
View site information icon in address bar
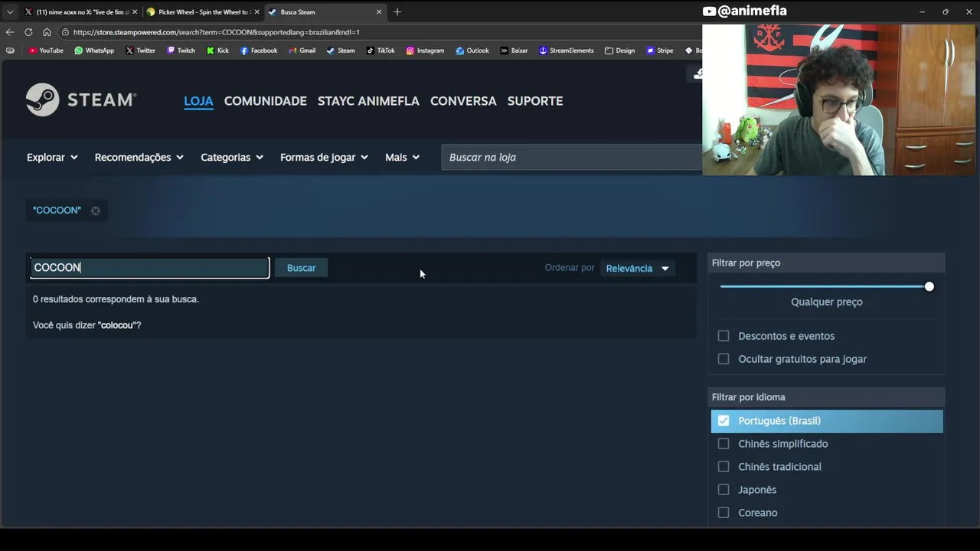[66, 32]
